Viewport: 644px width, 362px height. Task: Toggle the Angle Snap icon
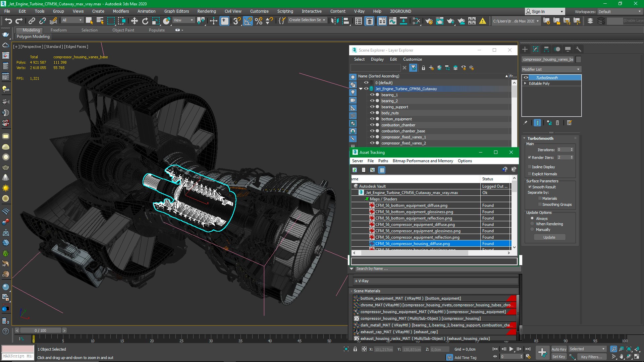(248, 21)
